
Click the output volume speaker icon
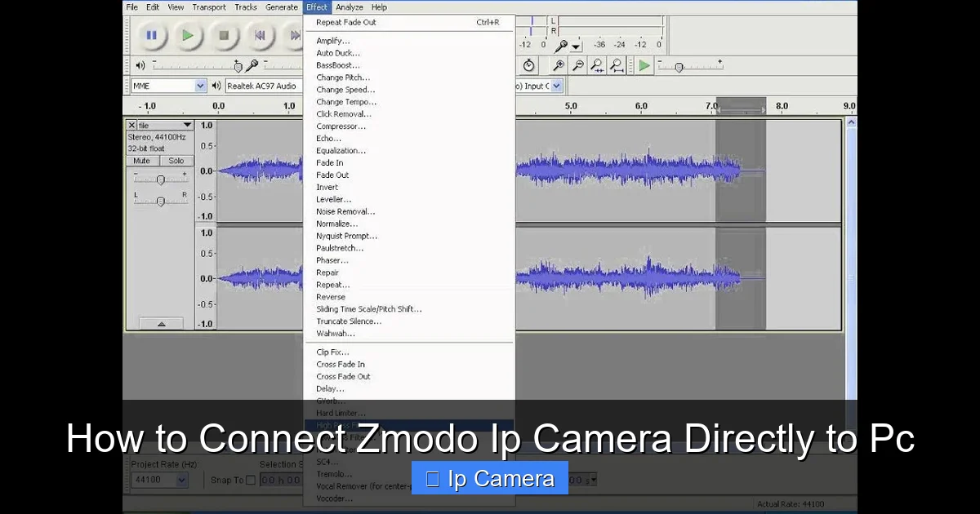point(140,65)
